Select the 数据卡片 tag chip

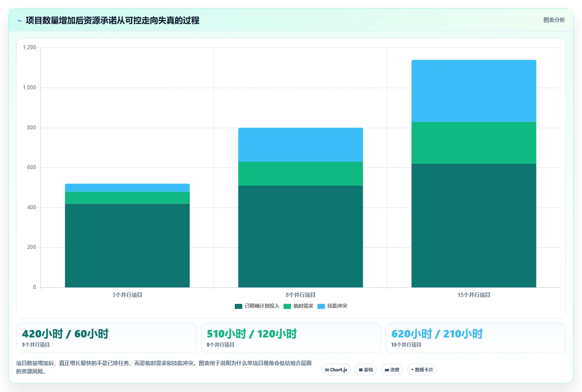pos(422,370)
